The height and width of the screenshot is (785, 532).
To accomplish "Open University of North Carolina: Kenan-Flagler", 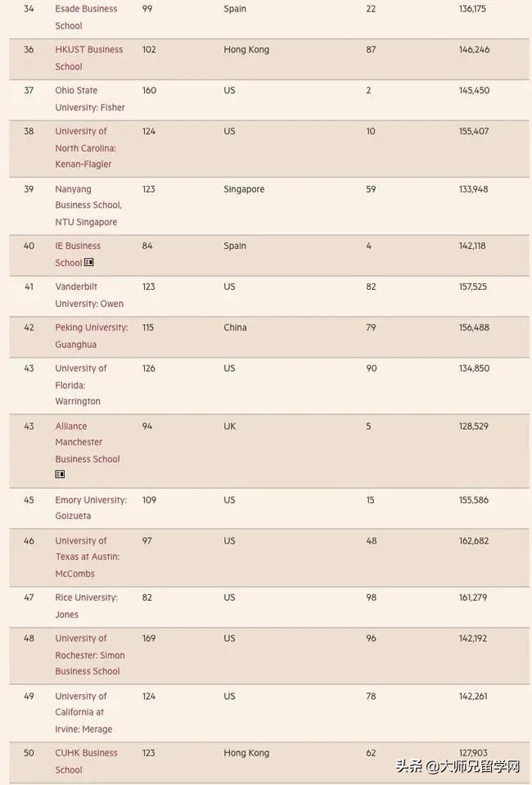I will pos(85,148).
